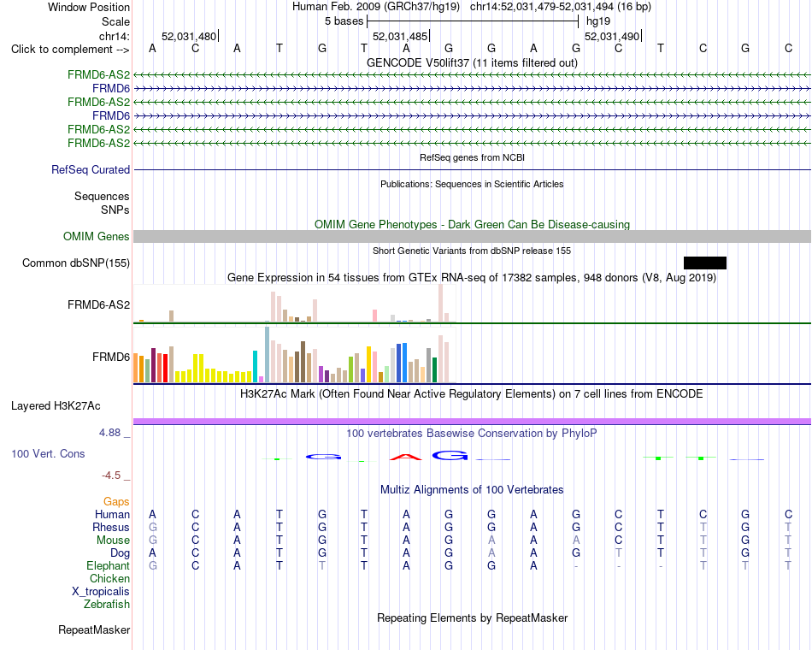Open the OMIM Gene Phenotypes track title
This screenshot has height=650, width=812.
[x=472, y=224]
